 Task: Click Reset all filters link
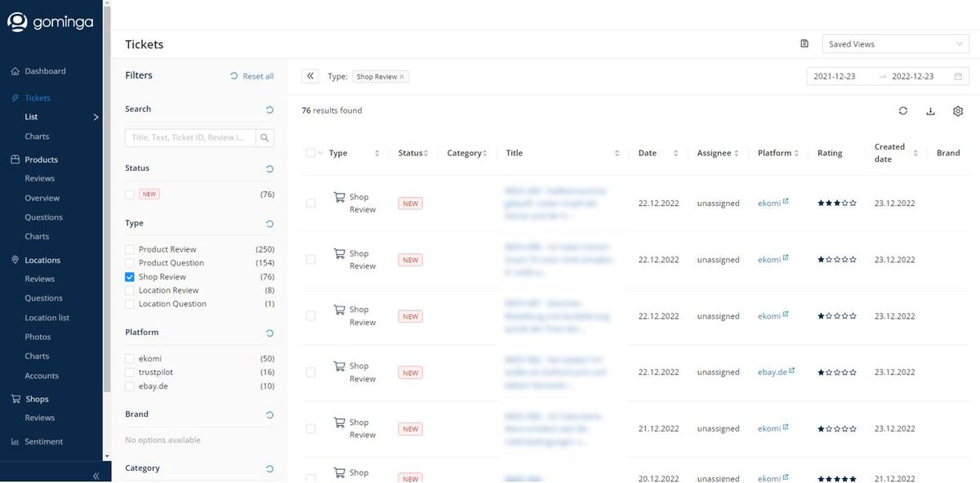[252, 76]
